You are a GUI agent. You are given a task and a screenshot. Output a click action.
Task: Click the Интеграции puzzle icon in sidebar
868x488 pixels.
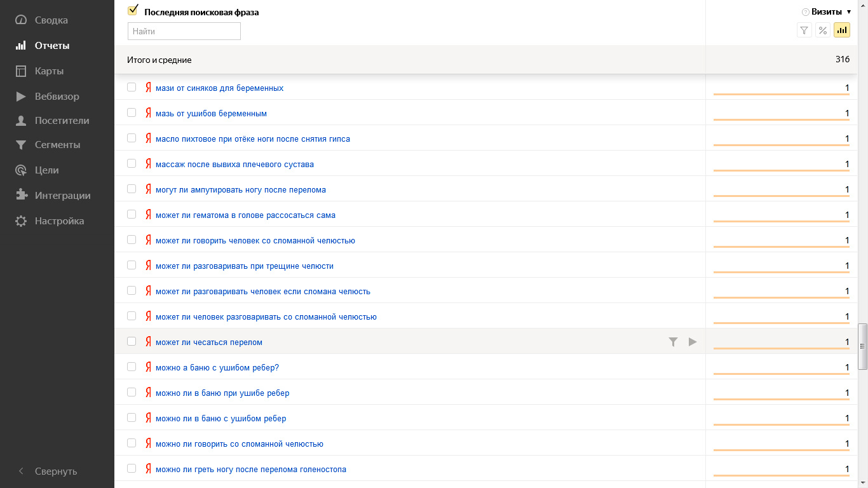22,196
